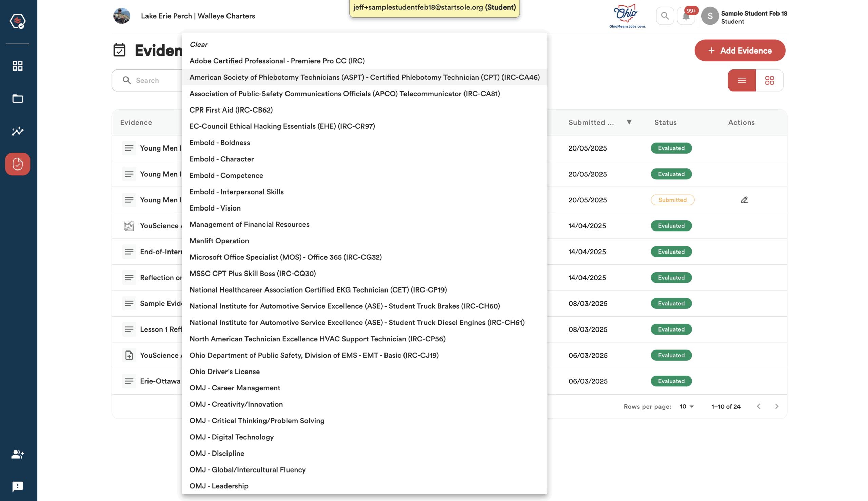Screen dimensions: 868x501
Task: Select Manlift Operation
Action: [364, 241]
